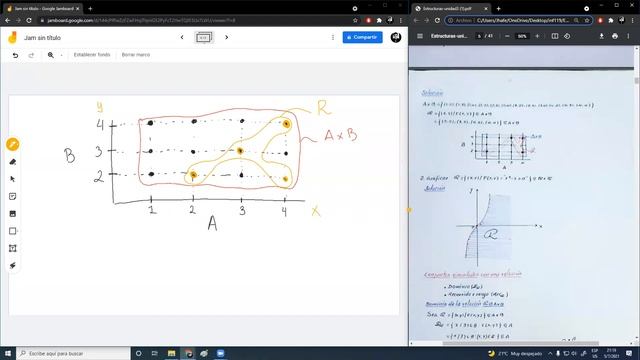Viewport: 640px width, 360px height.
Task: Undo last Jamboard action
Action: [x=15, y=55]
